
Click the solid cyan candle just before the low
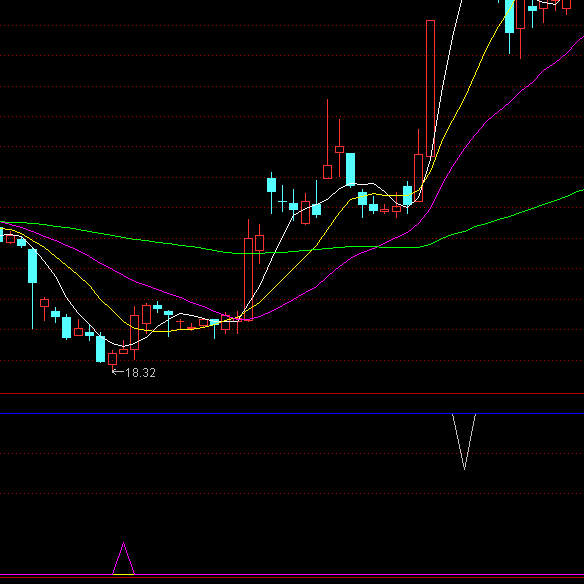pos(101,349)
